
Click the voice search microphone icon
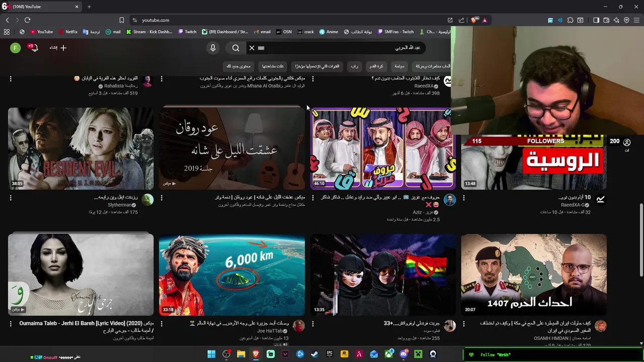click(x=213, y=48)
